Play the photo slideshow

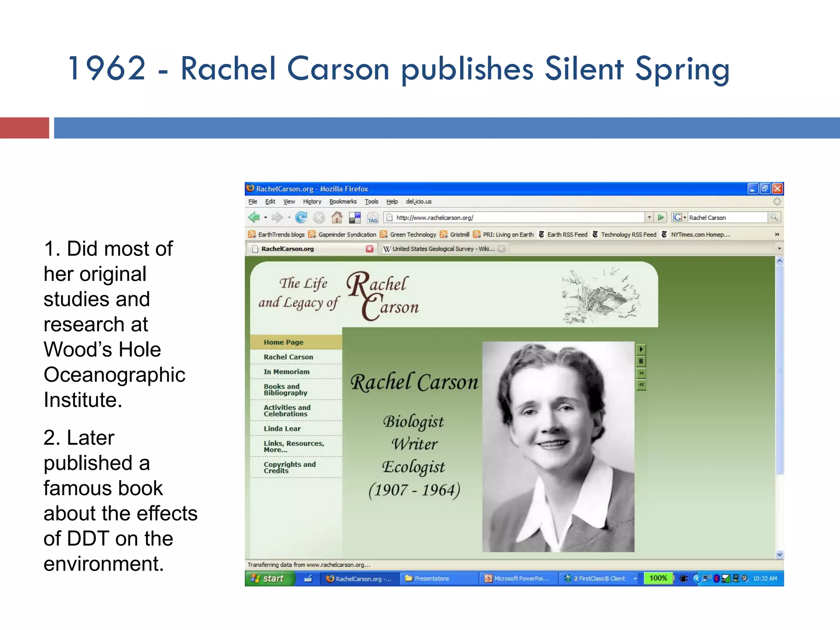coord(641,349)
